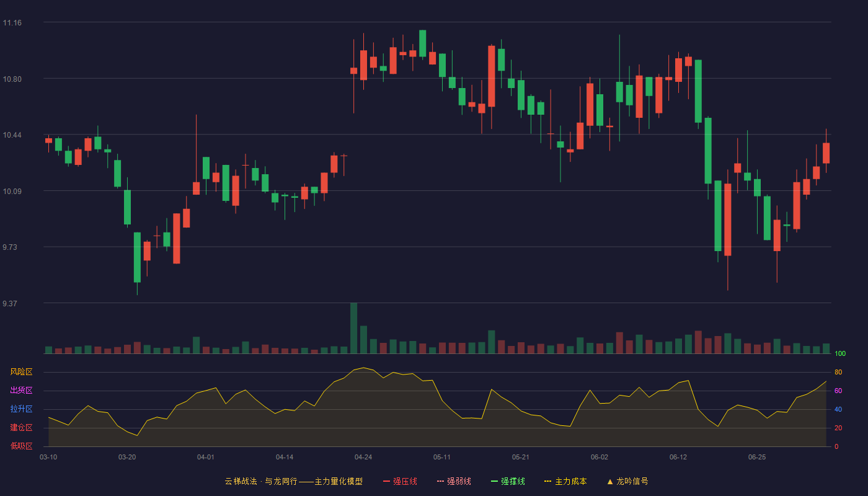868x496 pixels.
Task: Click the 06-25 date label
Action: coord(757,457)
